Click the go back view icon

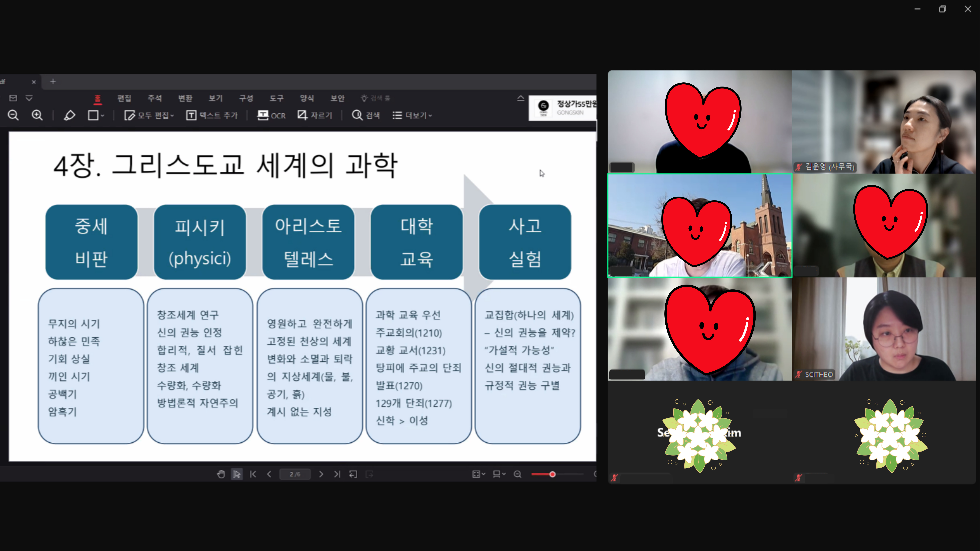[x=353, y=474]
